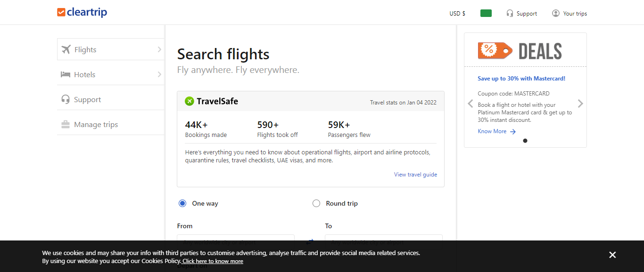Click the Cleartrip logo
The width and height of the screenshot is (644, 272).
tap(82, 12)
